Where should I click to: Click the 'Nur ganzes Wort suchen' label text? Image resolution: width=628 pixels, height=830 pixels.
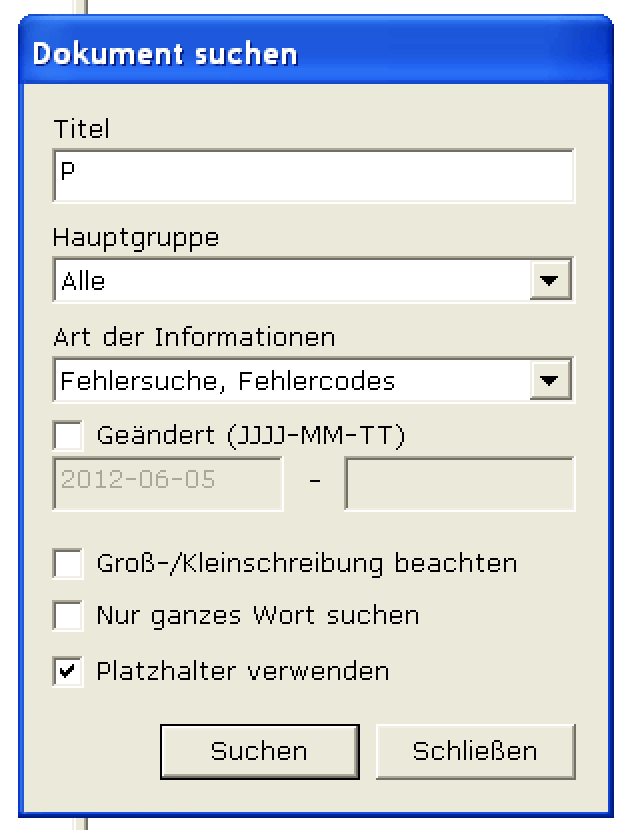tap(258, 616)
